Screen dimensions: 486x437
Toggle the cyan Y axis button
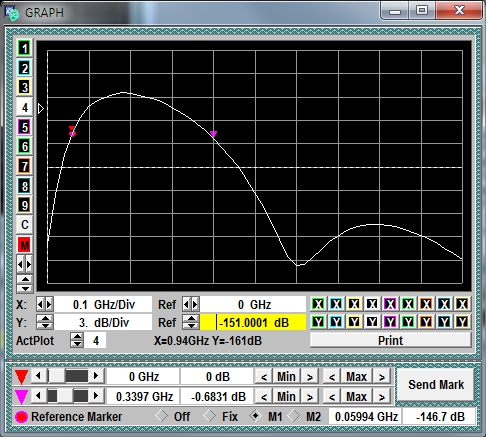tap(336, 322)
